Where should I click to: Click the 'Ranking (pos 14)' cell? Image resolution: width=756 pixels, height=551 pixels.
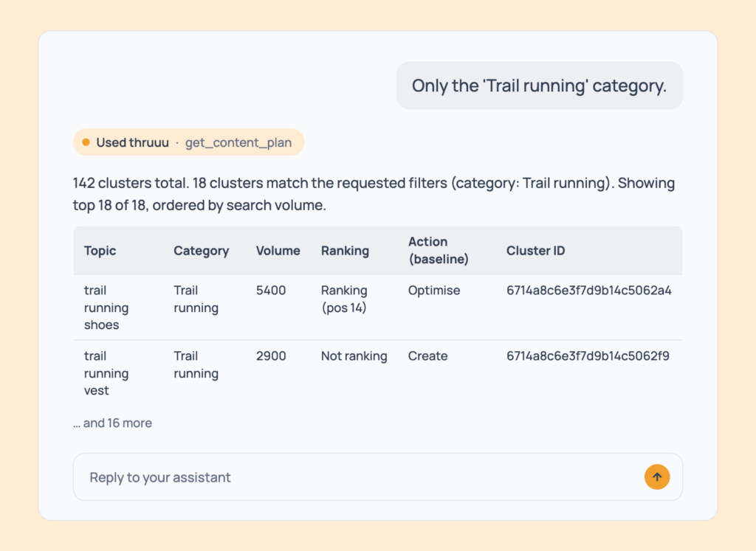[344, 299]
